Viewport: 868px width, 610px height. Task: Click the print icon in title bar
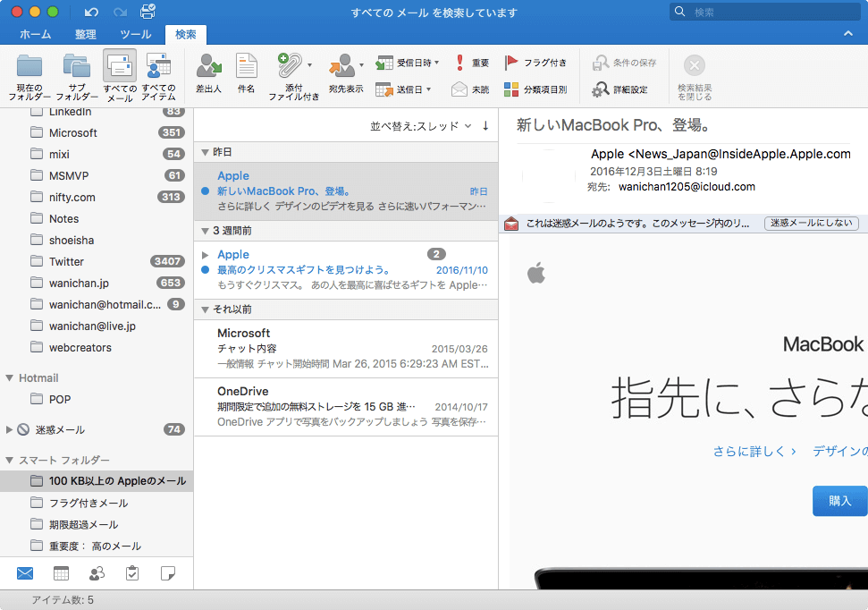click(148, 11)
